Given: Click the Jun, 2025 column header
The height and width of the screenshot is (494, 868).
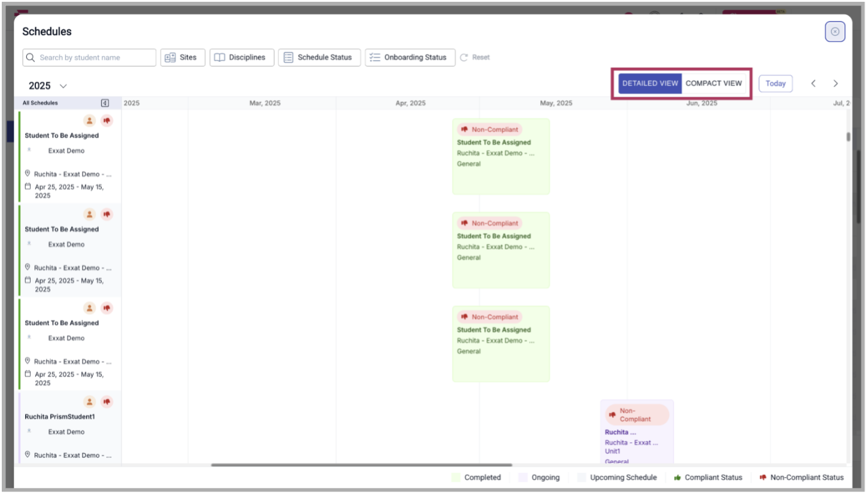Looking at the screenshot, I should point(701,102).
